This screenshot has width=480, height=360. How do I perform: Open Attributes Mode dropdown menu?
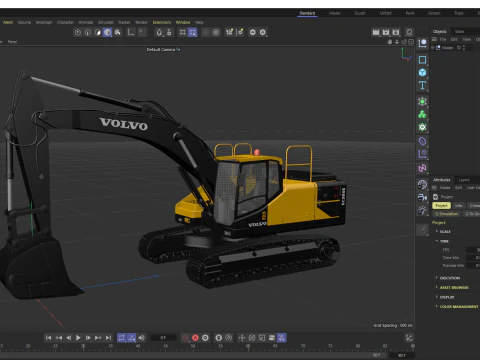click(x=445, y=188)
